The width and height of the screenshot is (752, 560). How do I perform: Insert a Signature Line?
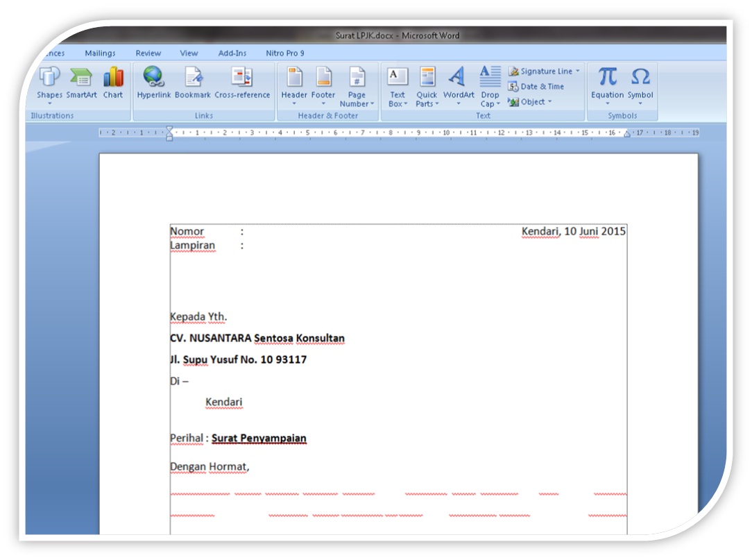[x=544, y=71]
